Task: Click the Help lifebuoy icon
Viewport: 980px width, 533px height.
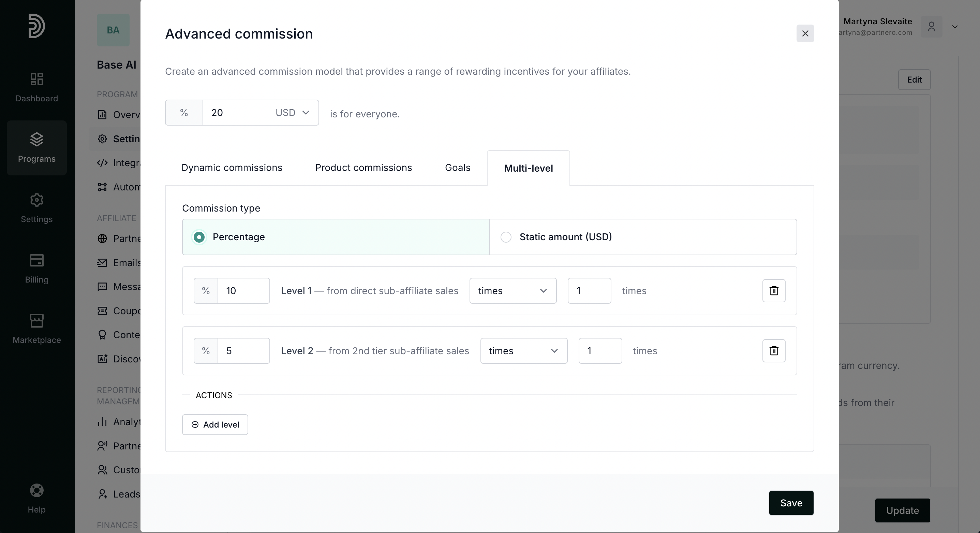Action: click(x=36, y=490)
